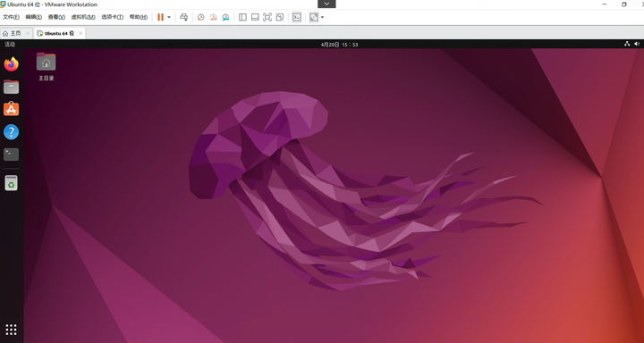Open the Help application in dock
The image size is (644, 343).
pos(11,132)
